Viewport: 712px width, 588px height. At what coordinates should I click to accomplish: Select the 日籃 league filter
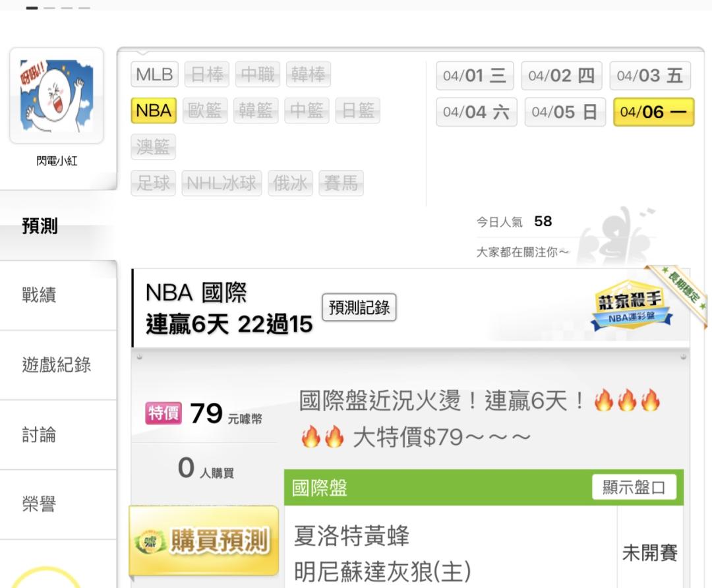point(357,110)
